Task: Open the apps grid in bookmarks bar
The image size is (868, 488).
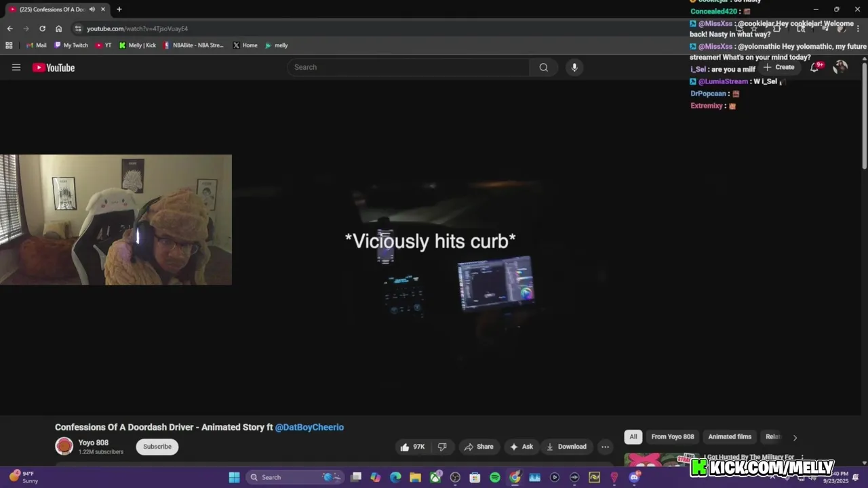Action: pyautogui.click(x=9, y=45)
